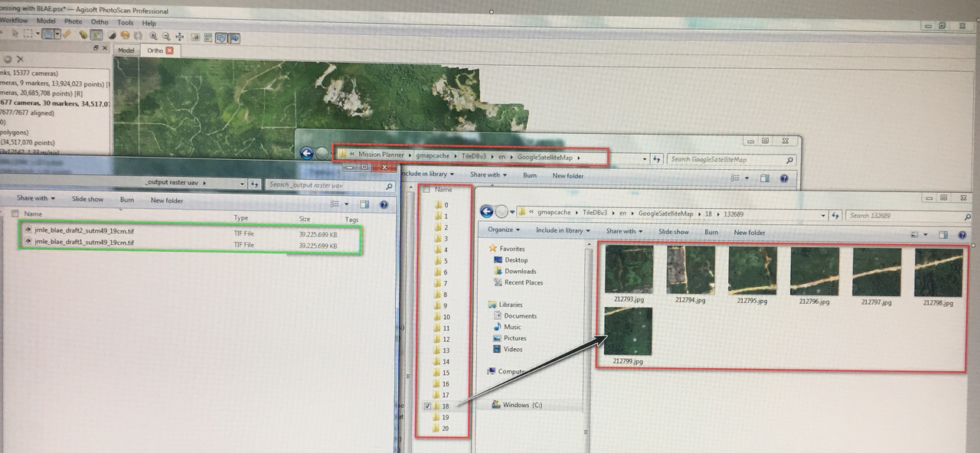The height and width of the screenshot is (453, 980).
Task: Open the Photo menu
Action: tap(73, 21)
